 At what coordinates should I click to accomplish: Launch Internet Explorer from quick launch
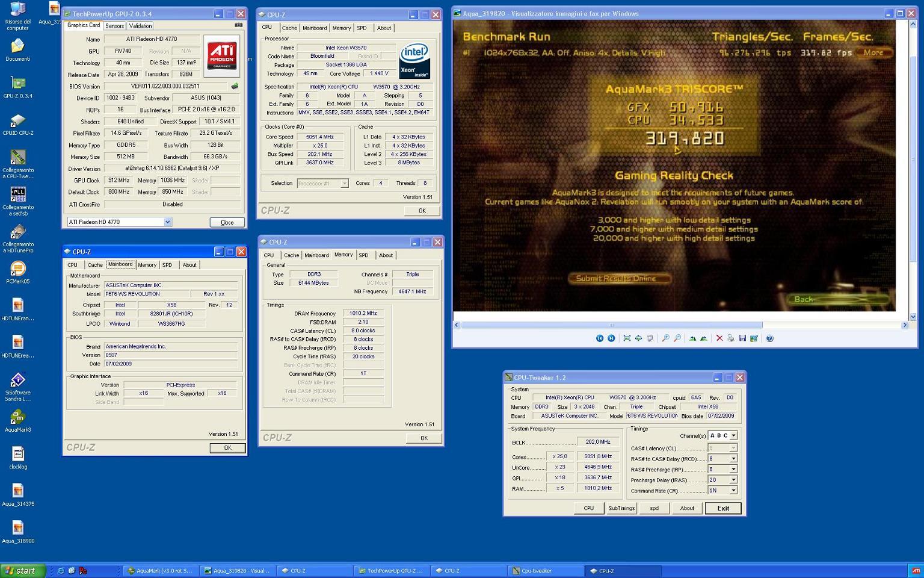[61, 571]
